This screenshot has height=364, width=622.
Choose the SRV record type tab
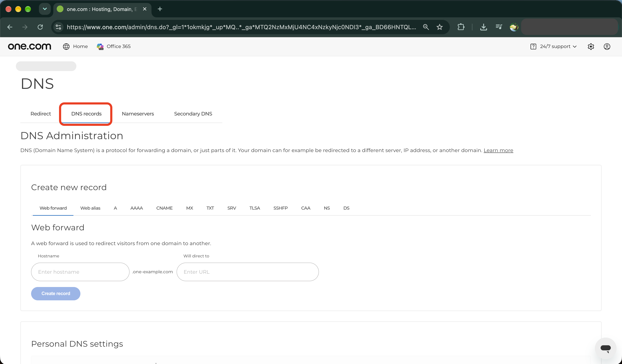pos(231,208)
